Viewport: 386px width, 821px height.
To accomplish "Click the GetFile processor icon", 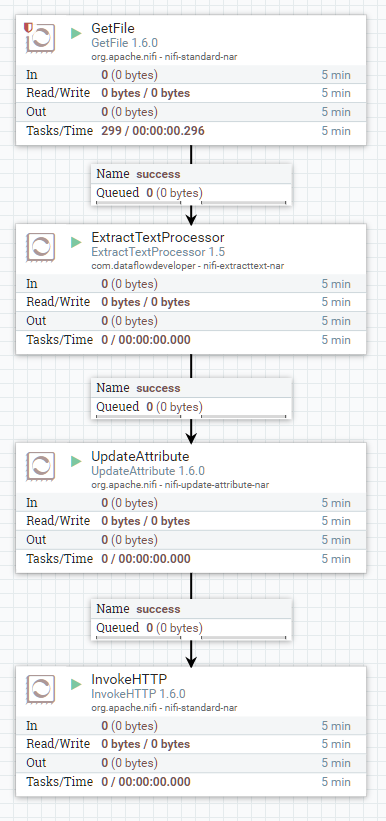I will 41,39.
